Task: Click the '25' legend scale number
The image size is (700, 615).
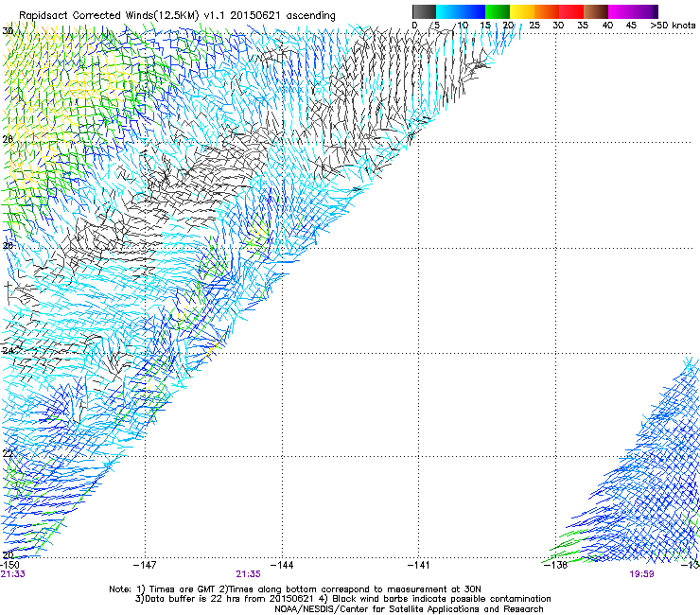Action: pos(534,26)
